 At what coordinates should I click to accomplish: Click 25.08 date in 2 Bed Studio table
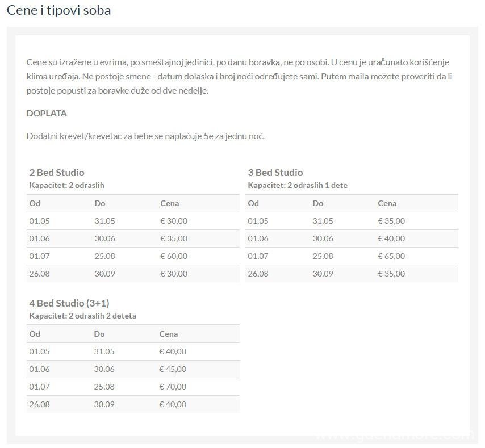[104, 256]
